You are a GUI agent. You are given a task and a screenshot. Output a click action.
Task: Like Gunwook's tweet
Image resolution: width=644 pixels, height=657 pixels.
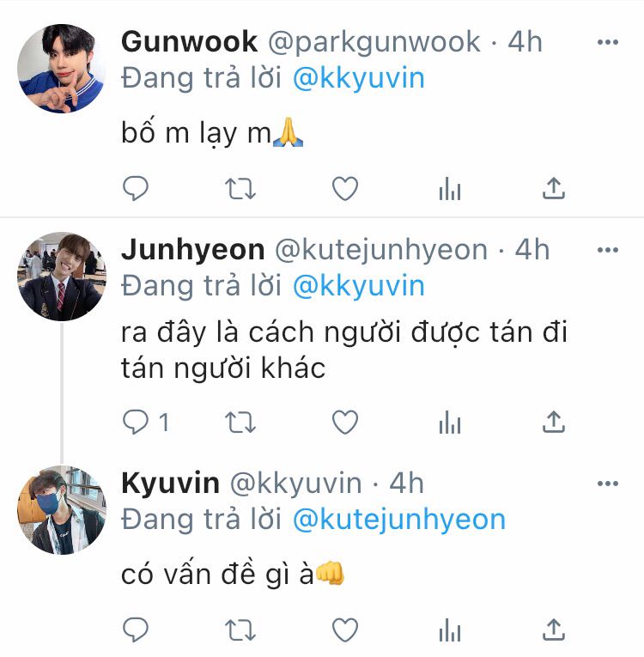[x=345, y=188]
